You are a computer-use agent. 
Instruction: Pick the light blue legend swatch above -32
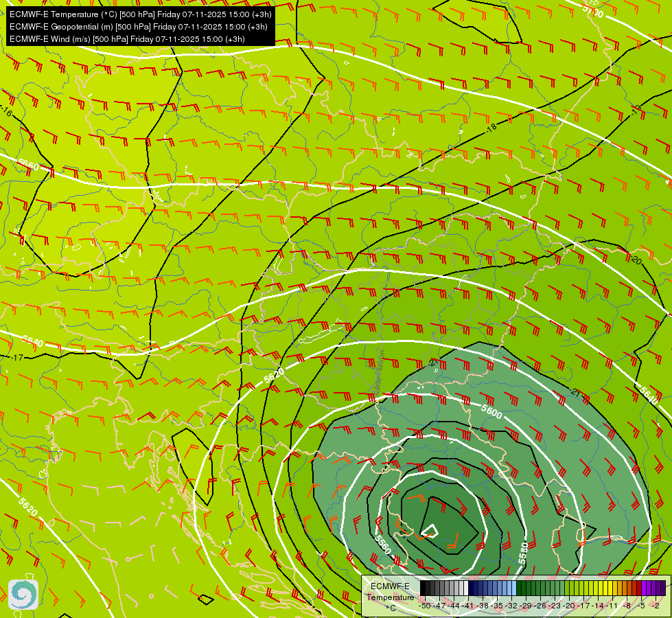[514, 588]
